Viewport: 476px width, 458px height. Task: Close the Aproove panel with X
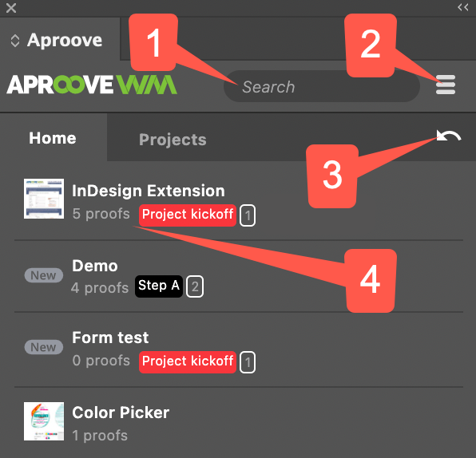[x=11, y=8]
